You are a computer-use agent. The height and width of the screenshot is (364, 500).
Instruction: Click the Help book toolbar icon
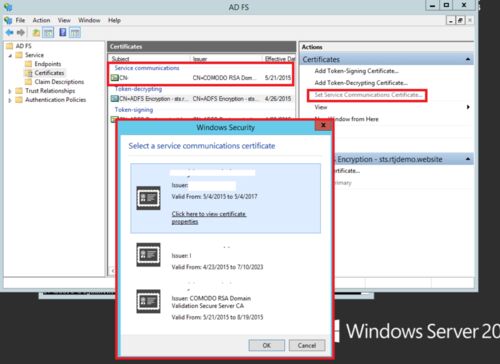point(63,32)
